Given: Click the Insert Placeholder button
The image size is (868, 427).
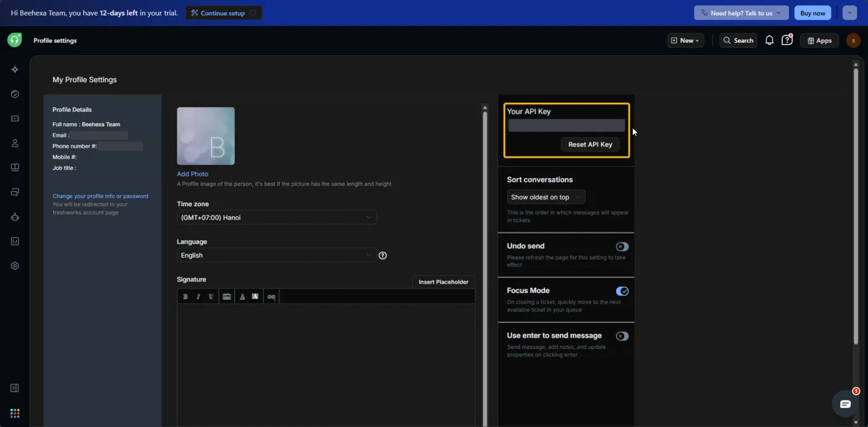Looking at the screenshot, I should (x=443, y=282).
